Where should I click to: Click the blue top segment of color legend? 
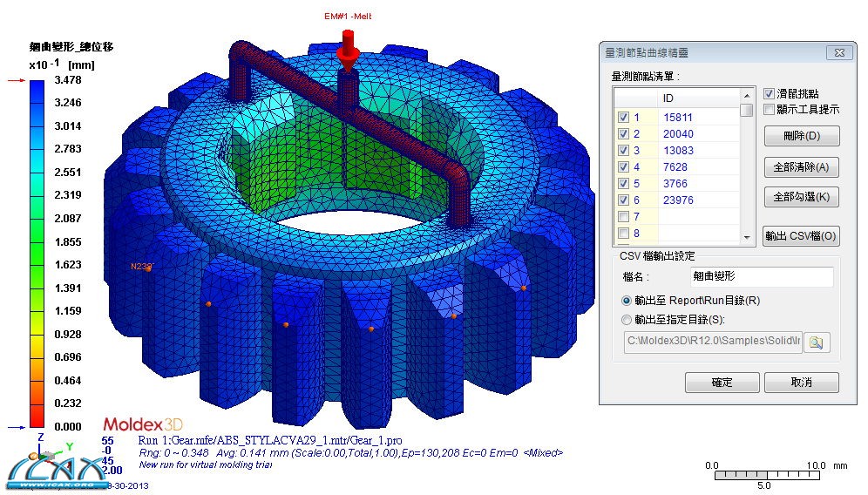[37, 92]
